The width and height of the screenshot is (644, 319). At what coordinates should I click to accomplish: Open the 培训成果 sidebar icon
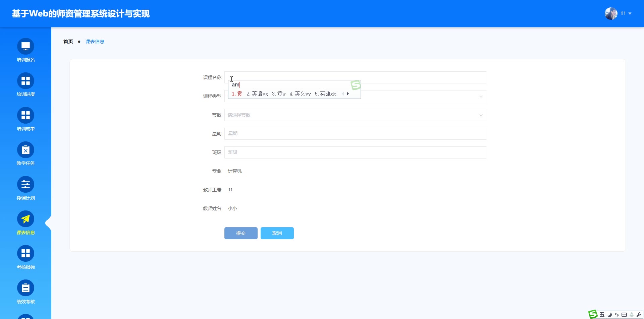pos(25,116)
